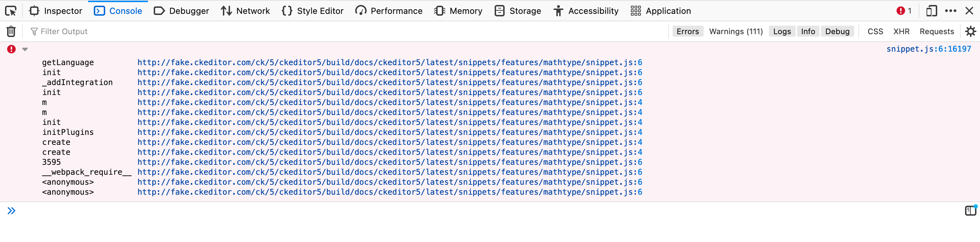
Task: Switch to the Storage tab
Action: pos(517,11)
